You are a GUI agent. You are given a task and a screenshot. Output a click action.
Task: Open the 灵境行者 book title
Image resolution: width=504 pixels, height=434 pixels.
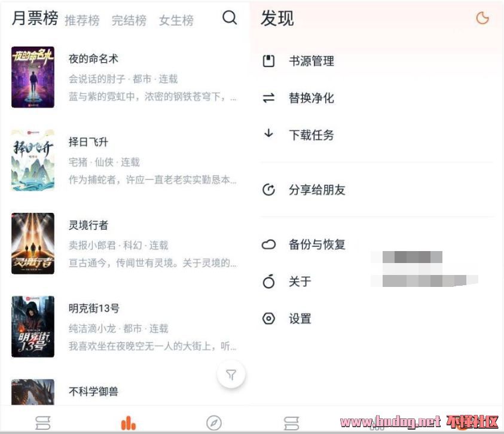pyautogui.click(x=88, y=225)
